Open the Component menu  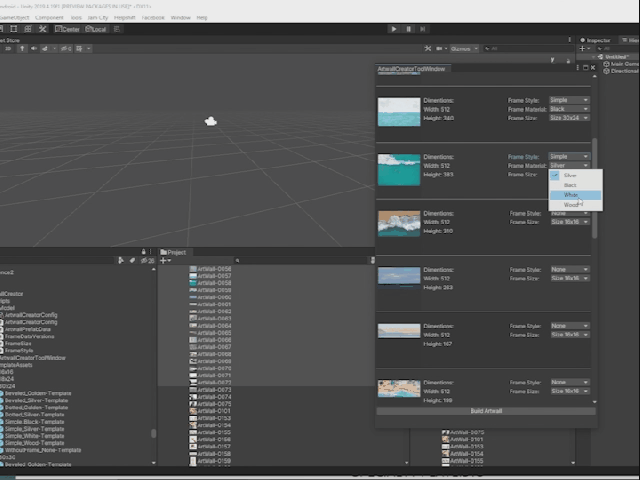click(x=49, y=18)
